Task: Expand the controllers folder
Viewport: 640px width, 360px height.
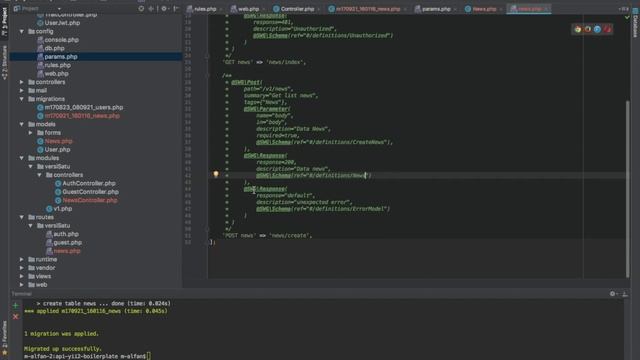Action: 22,82
